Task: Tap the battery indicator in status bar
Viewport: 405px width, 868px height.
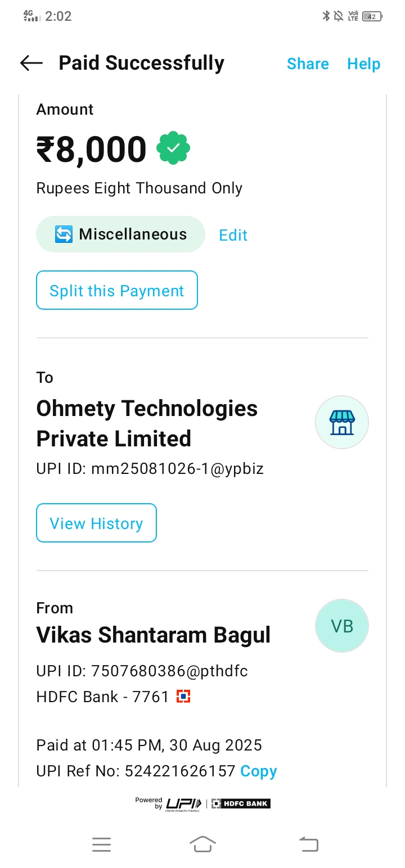Action: pyautogui.click(x=372, y=16)
